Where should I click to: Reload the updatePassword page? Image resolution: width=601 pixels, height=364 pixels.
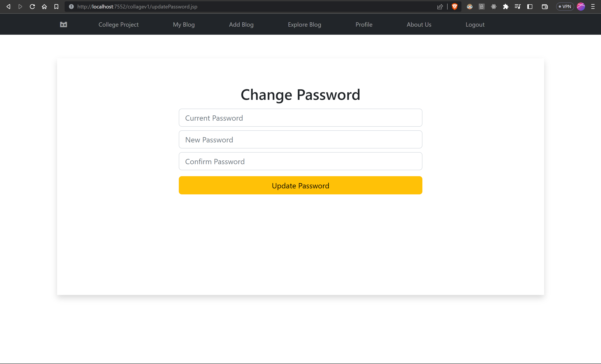pos(32,7)
